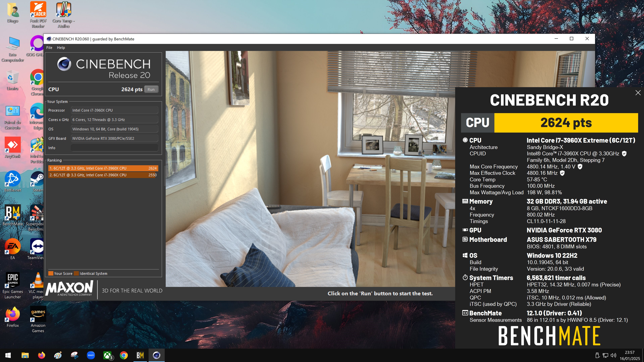
Task: Click the yellow 2624 pts score bar
Action: [x=566, y=123]
